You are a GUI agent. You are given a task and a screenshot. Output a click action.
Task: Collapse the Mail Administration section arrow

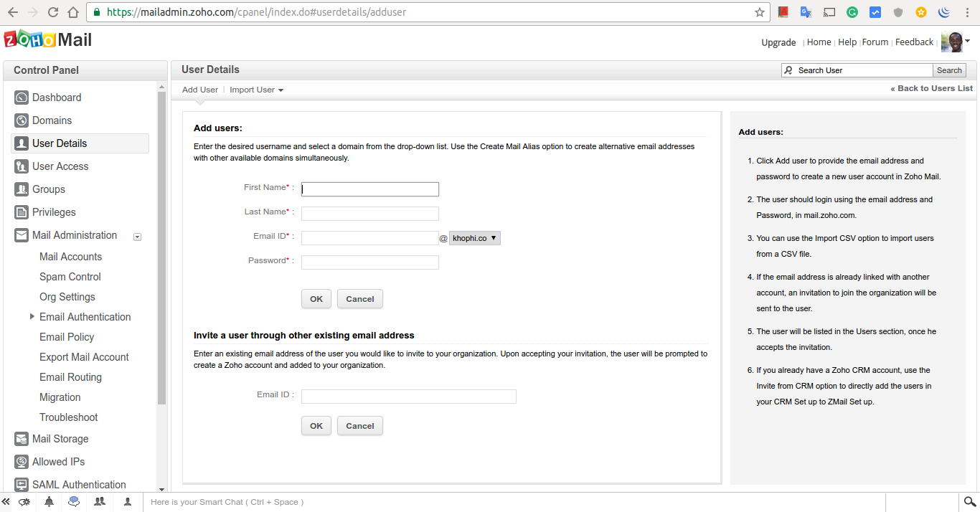(x=138, y=236)
